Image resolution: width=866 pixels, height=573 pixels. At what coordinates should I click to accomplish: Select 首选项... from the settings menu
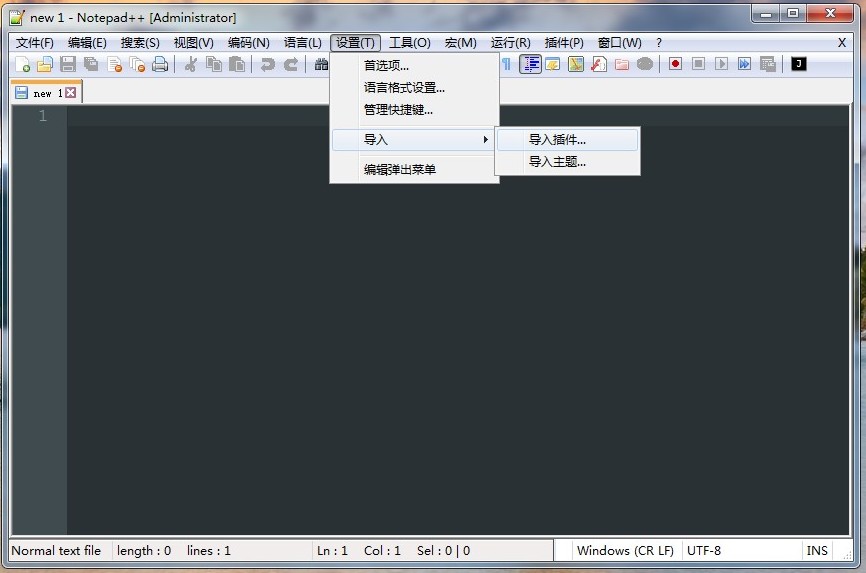pyautogui.click(x=414, y=66)
